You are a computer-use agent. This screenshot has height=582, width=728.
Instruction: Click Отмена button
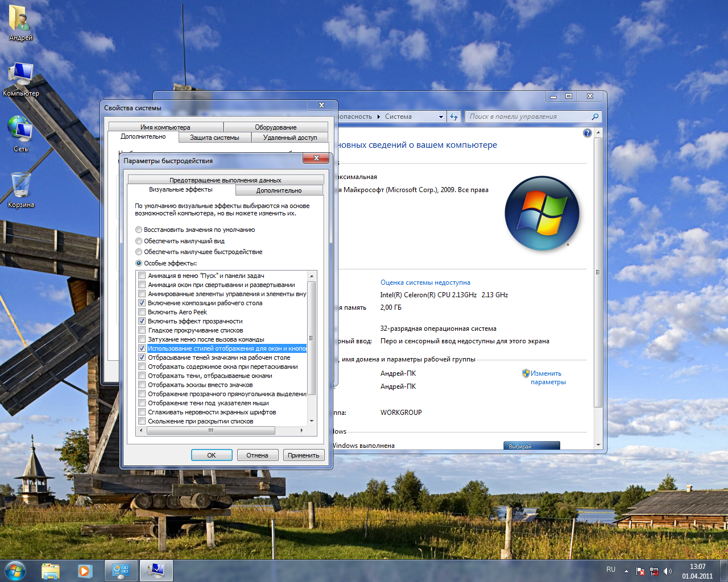[257, 455]
